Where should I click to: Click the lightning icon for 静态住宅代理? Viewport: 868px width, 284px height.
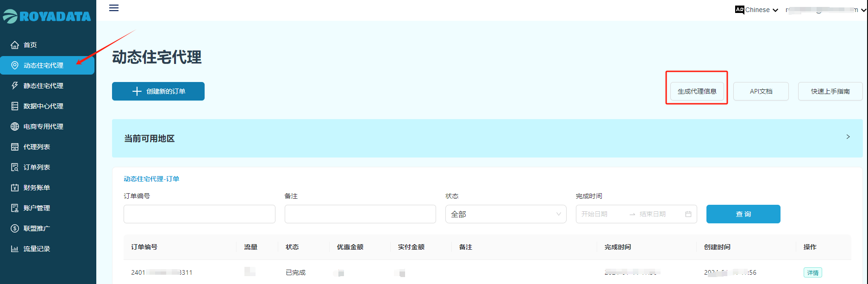coord(15,86)
